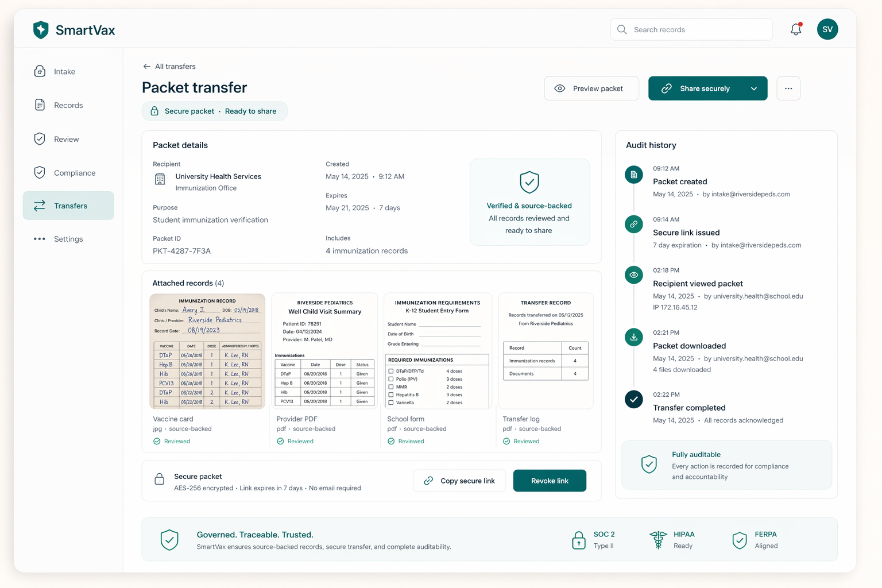
Task: Open notifications via the bell icon
Action: [795, 29]
